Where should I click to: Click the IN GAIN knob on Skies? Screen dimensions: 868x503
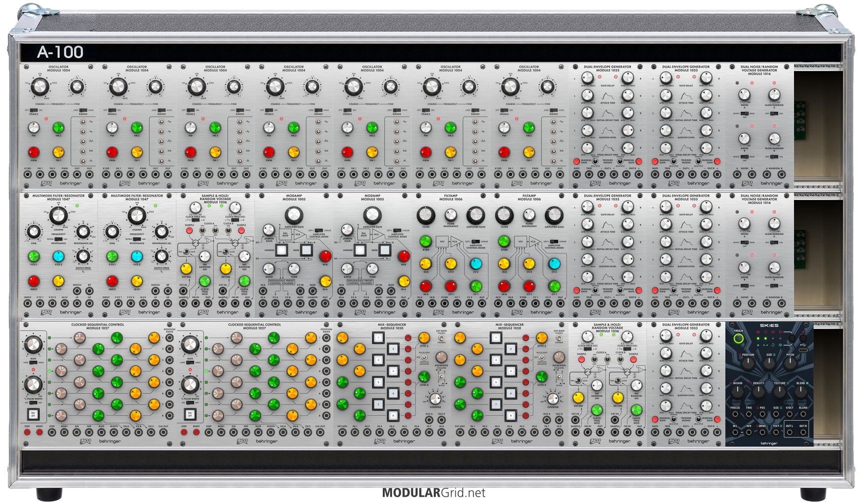click(737, 392)
